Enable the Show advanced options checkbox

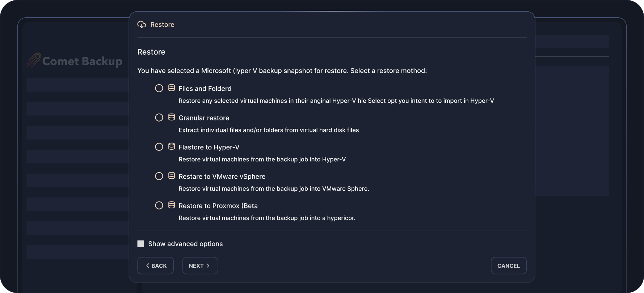[x=141, y=244]
